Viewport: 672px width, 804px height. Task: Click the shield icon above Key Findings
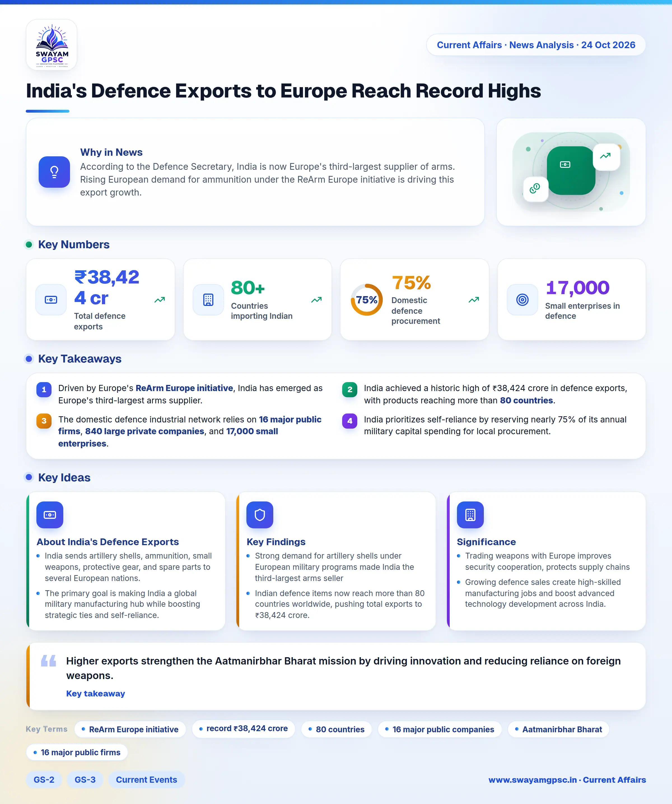click(260, 515)
